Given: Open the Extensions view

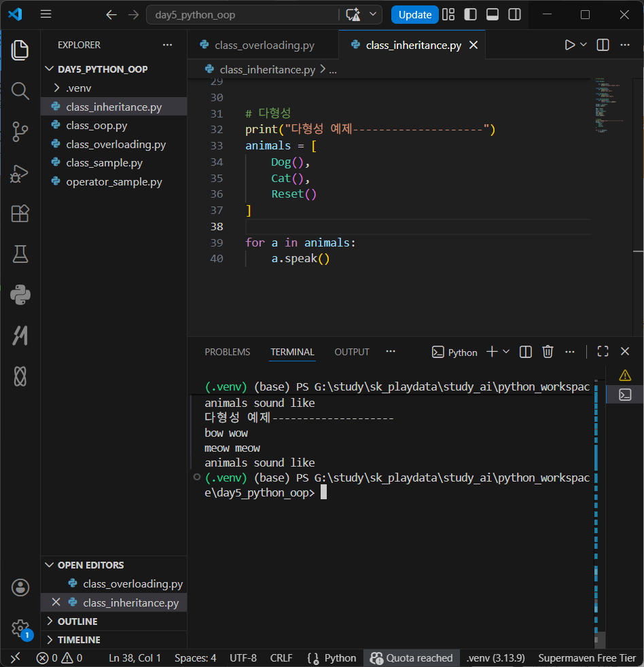Looking at the screenshot, I should pos(20,213).
